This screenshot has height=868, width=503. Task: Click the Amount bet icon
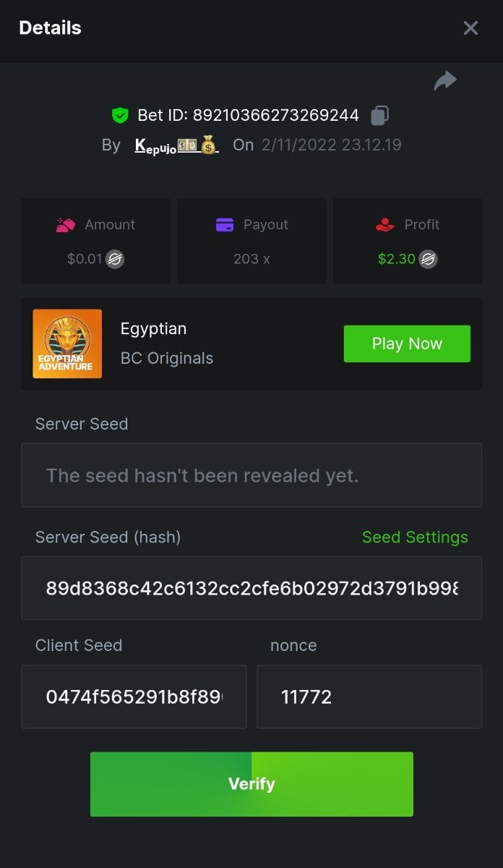point(66,225)
